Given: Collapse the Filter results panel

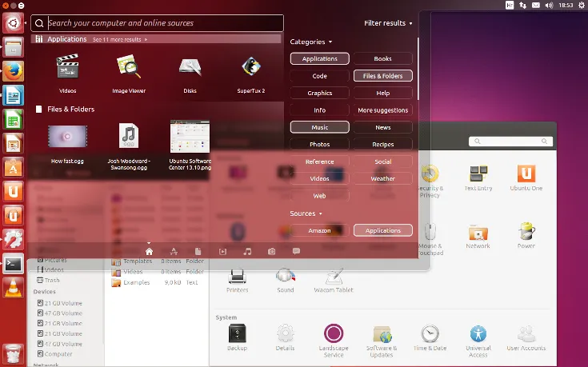Looking at the screenshot, I should (388, 24).
